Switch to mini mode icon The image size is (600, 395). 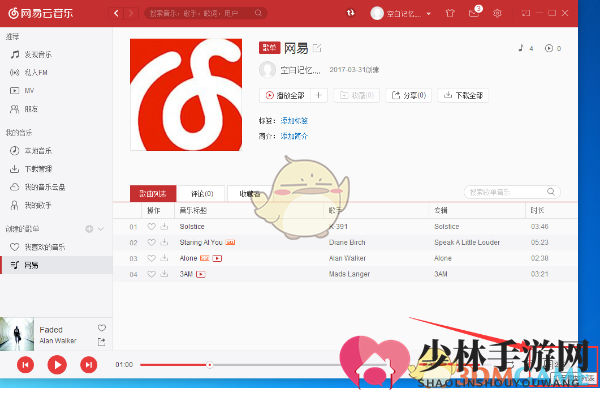point(526,13)
